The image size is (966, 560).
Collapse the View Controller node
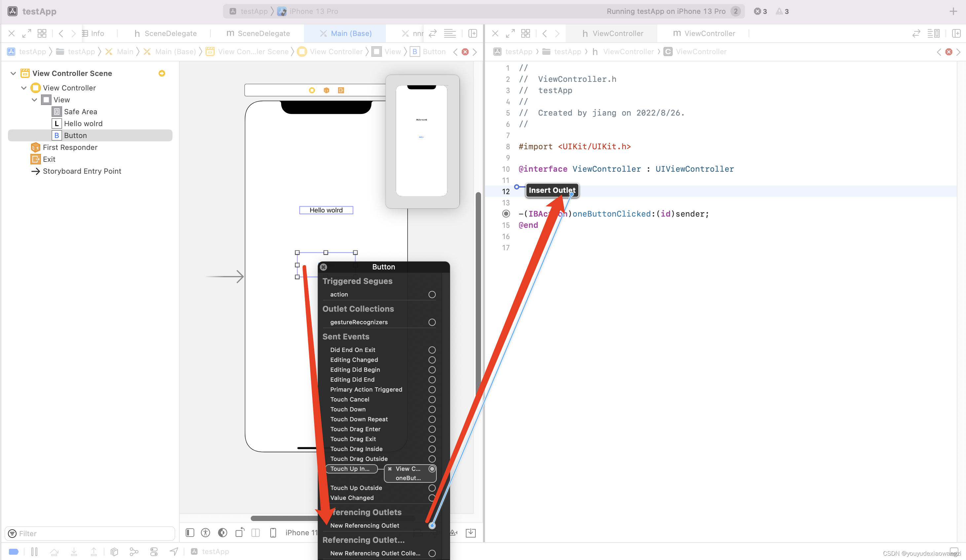24,88
